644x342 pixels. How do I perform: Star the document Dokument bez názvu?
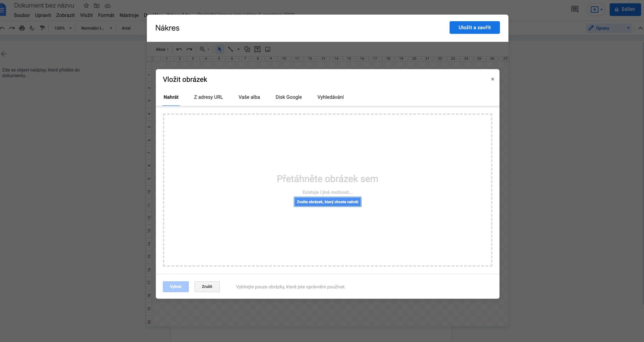86,6
